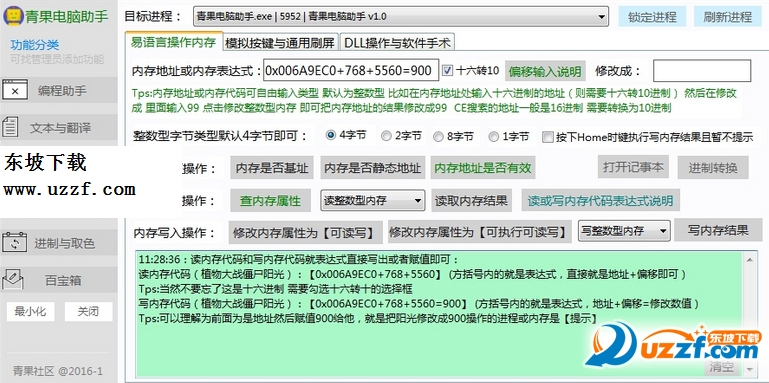Screen dimensions: 769x383
Task: Click the 编程助手 window icon in sidebar
Action: 15,91
